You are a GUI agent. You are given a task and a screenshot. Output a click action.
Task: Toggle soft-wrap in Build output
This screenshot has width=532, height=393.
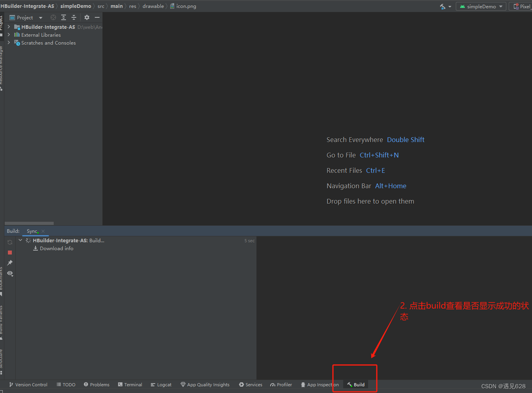pyautogui.click(x=10, y=273)
